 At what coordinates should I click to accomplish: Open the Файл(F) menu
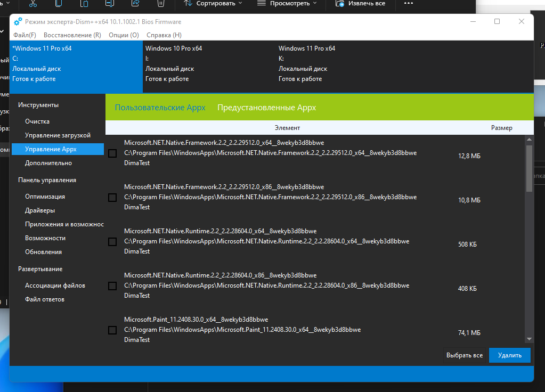click(25, 35)
